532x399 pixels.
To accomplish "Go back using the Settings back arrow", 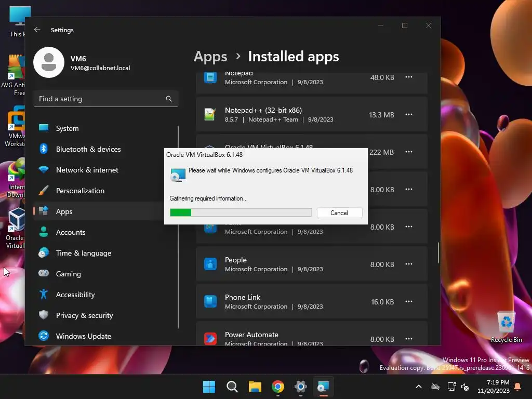I will point(37,30).
